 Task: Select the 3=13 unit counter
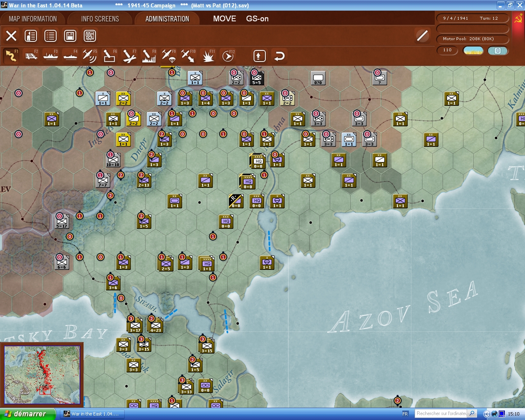point(186,386)
